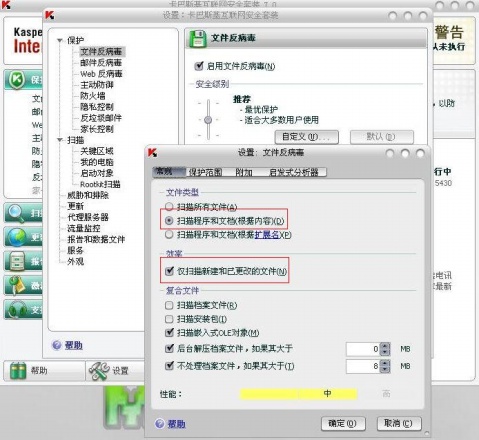Click the question mark help icon in dialog

pos(160,424)
